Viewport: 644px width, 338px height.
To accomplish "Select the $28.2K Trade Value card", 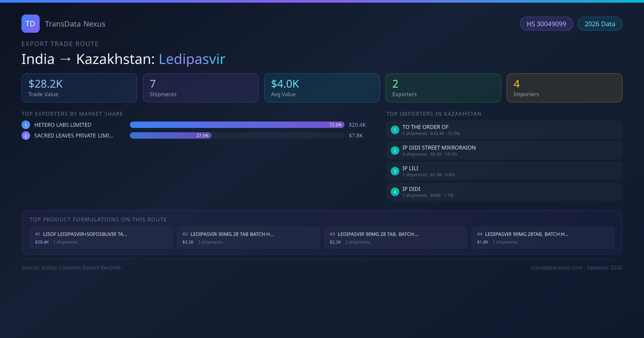I will 79,88.
